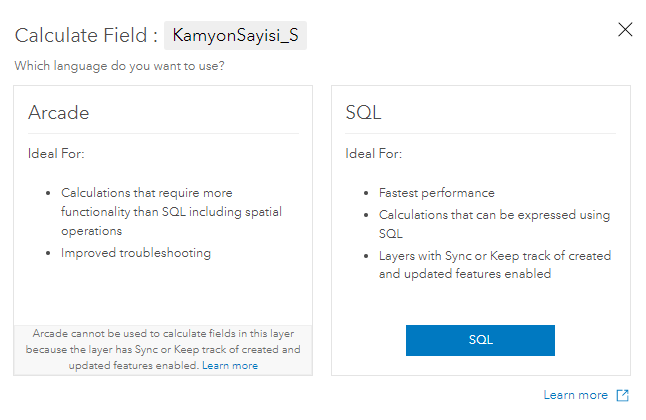The width and height of the screenshot is (646, 420).
Task: Click "Ideal For:" in the SQL card
Action: (374, 154)
